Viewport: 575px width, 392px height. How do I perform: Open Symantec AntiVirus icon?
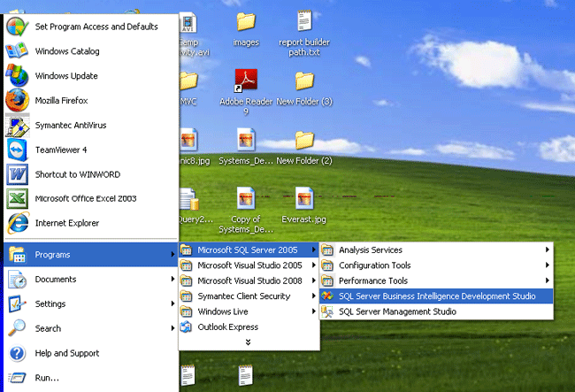click(x=17, y=125)
